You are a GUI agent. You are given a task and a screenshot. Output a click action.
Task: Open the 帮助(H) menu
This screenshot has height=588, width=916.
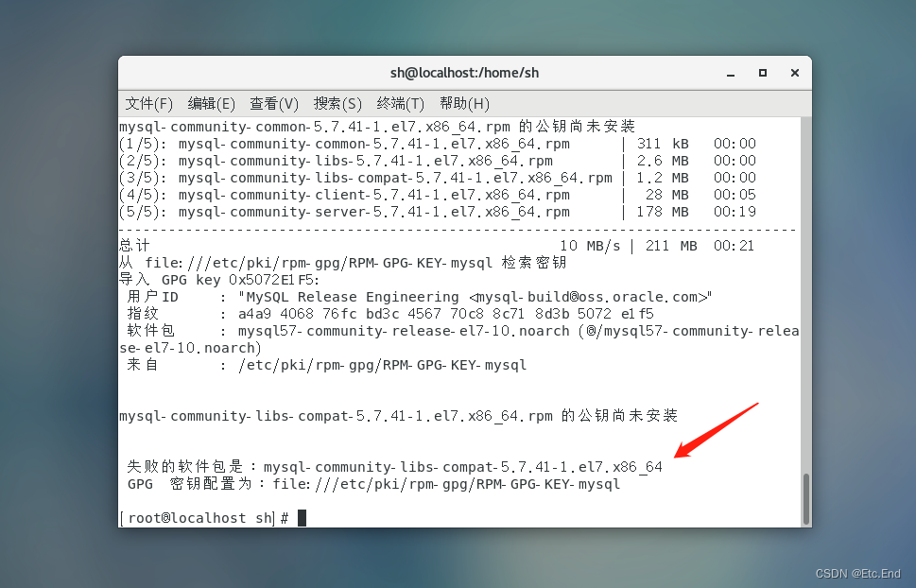pyautogui.click(x=464, y=103)
